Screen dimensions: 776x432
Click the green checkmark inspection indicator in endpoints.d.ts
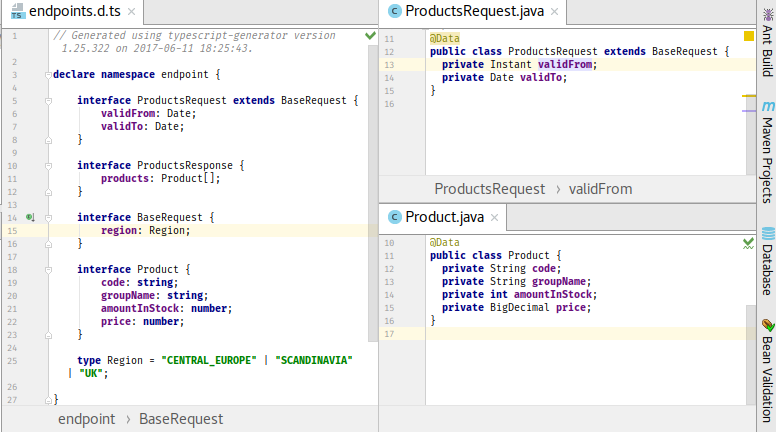point(370,36)
